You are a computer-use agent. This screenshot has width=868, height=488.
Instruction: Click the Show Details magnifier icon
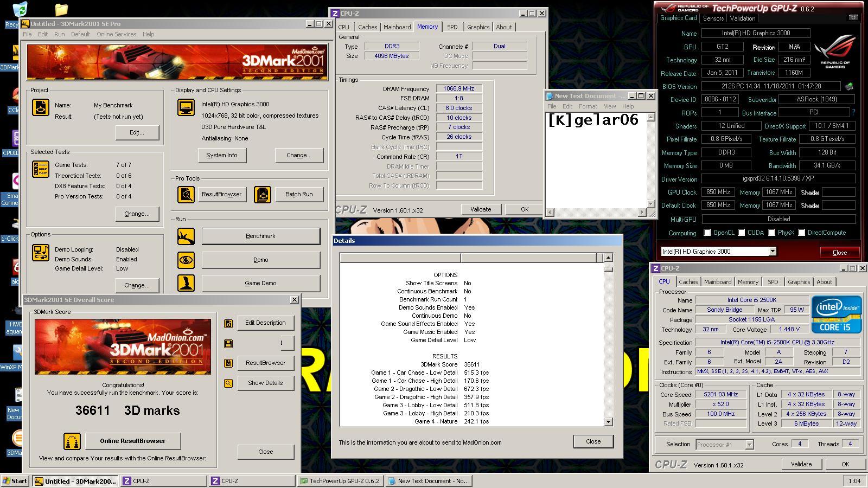[228, 383]
